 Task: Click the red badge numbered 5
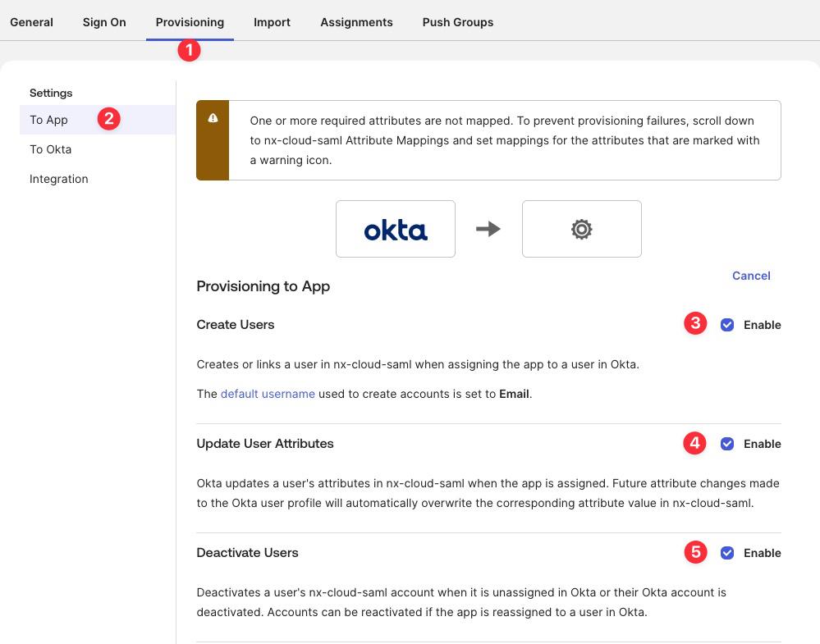[x=694, y=552]
